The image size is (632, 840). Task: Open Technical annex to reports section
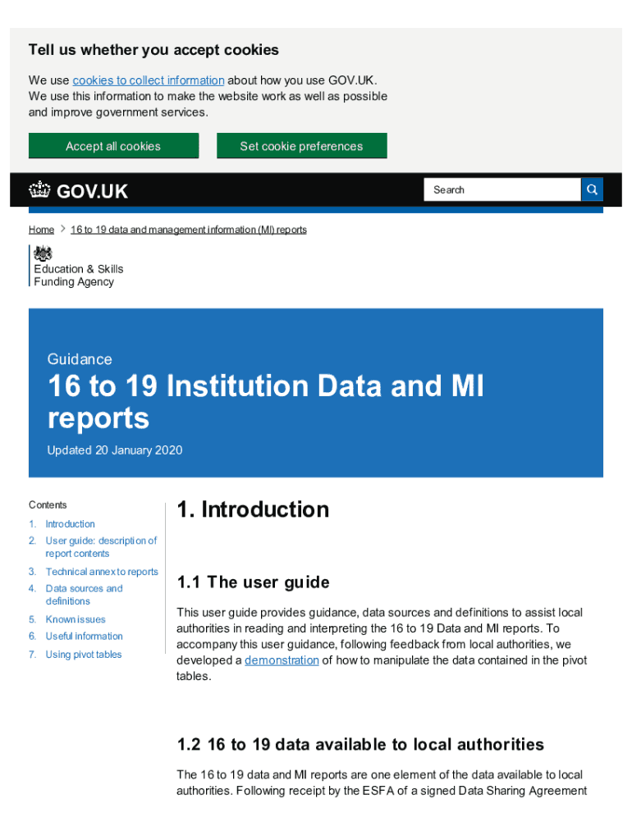102,572
